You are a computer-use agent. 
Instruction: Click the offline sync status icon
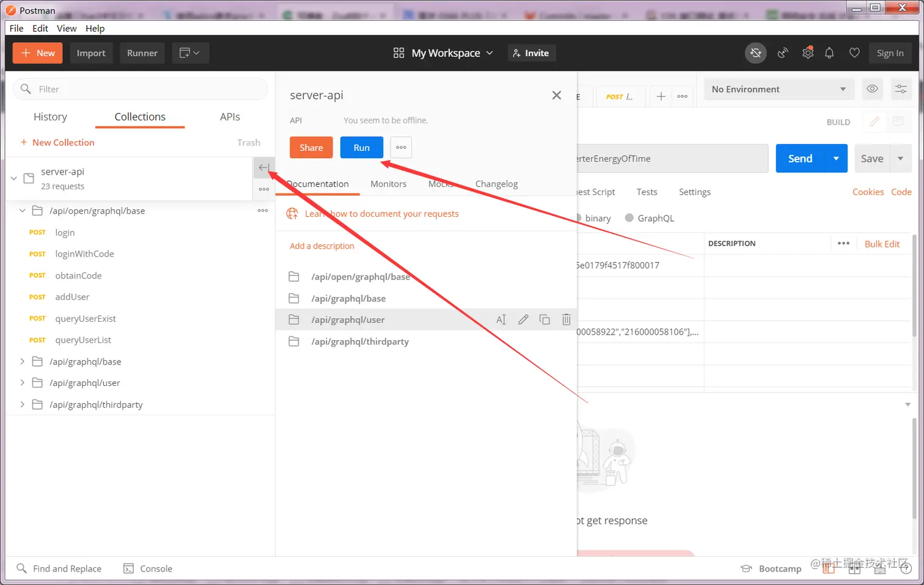click(x=756, y=53)
